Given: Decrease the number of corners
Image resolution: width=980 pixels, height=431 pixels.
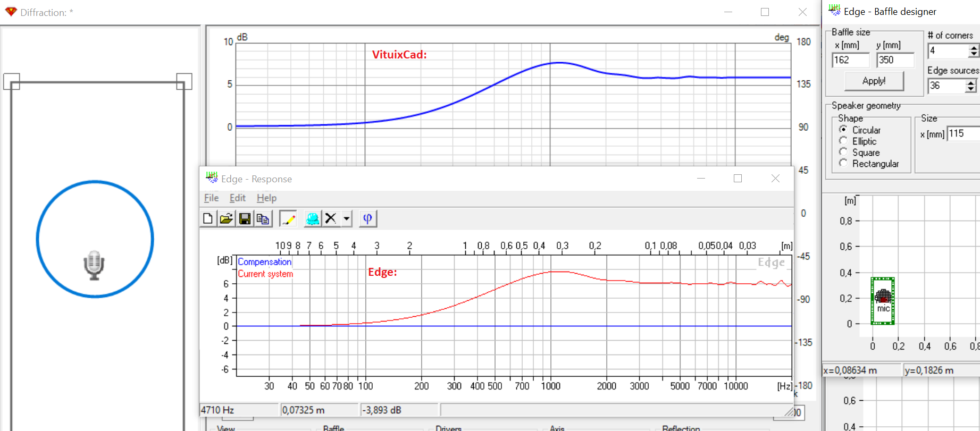Looking at the screenshot, I should pos(974,54).
